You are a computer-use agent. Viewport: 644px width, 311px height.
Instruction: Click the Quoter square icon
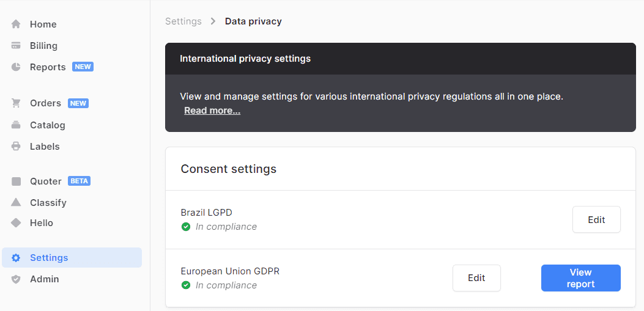[x=16, y=181]
